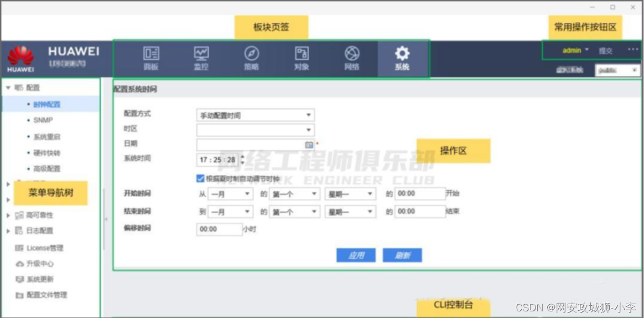Switch to the 对象 objects tab
Screen dimensions: 644x318
point(302,58)
